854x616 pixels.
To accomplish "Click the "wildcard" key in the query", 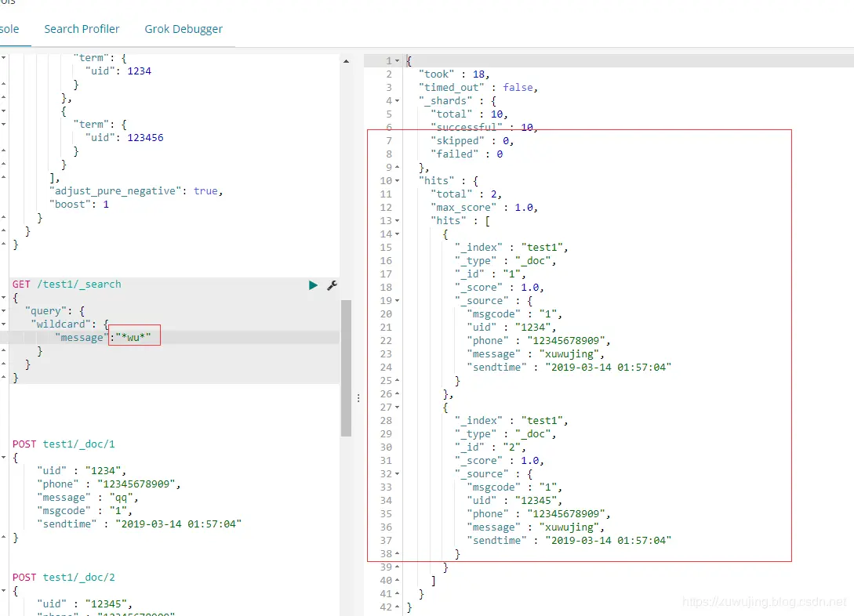I will (60, 324).
